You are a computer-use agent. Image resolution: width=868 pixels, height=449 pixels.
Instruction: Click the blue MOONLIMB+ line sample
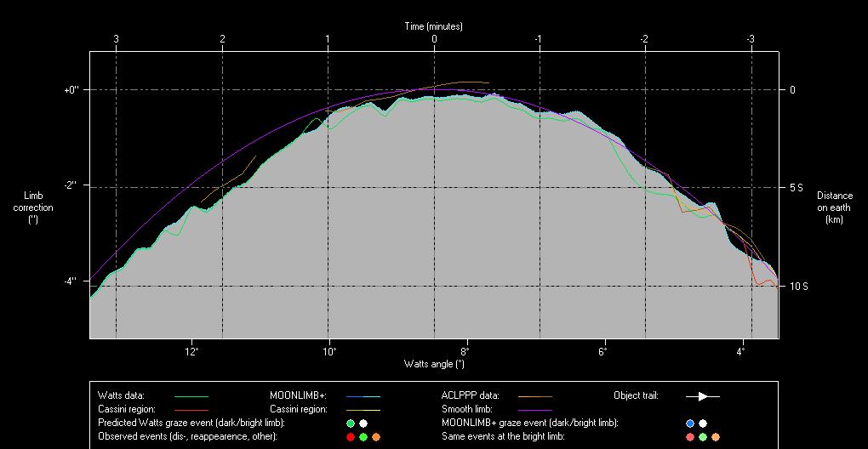tap(363, 396)
